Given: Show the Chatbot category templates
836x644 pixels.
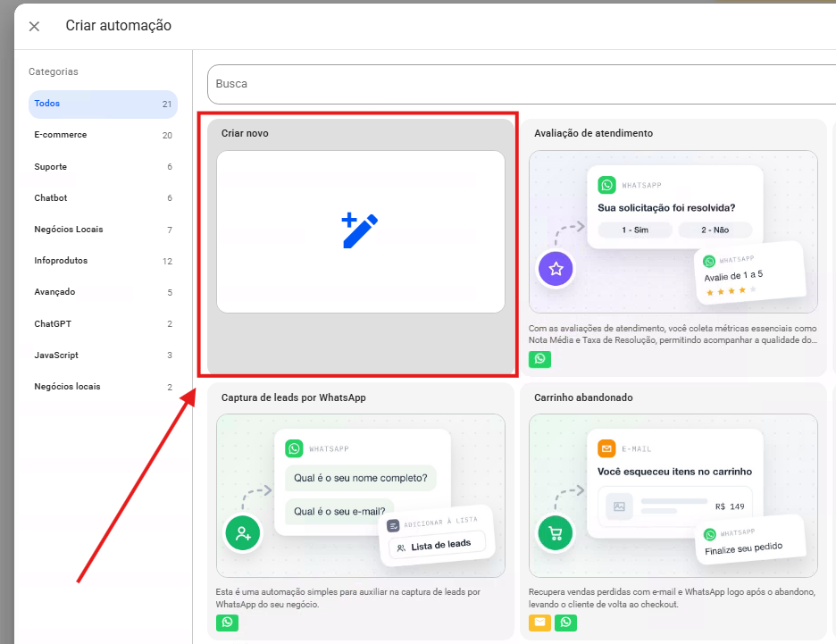Looking at the screenshot, I should (x=103, y=197).
